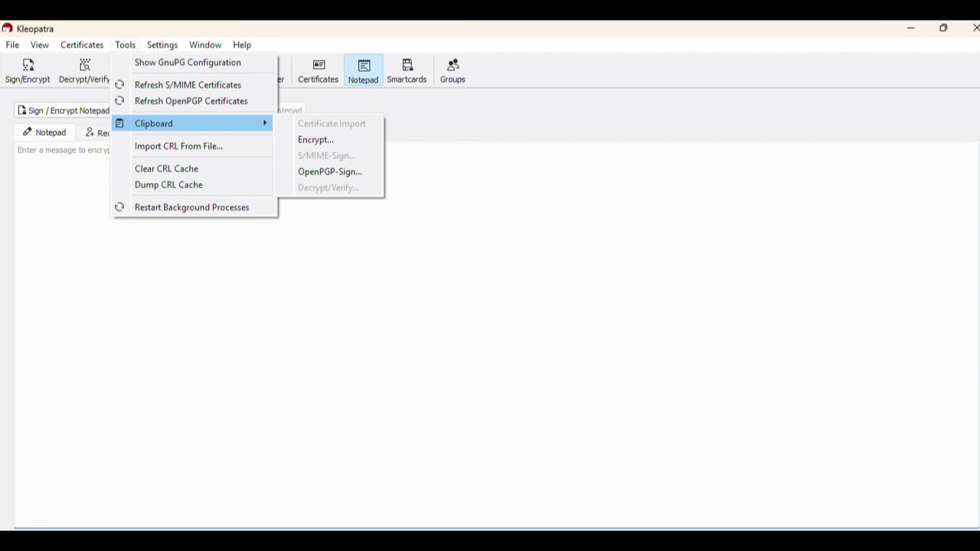Screen dimensions: 980x551
Task: Click the pencil icon on Notepad tab
Action: [27, 132]
